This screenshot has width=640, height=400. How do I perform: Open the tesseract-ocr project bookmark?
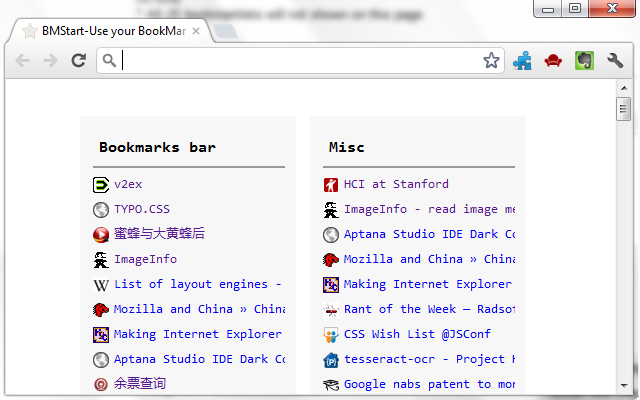429,359
